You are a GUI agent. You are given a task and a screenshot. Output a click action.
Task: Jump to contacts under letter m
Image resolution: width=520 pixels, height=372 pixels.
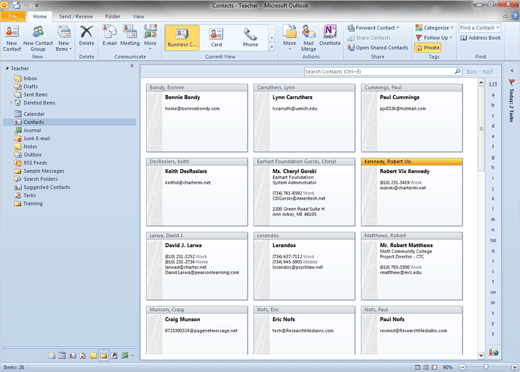[x=493, y=219]
